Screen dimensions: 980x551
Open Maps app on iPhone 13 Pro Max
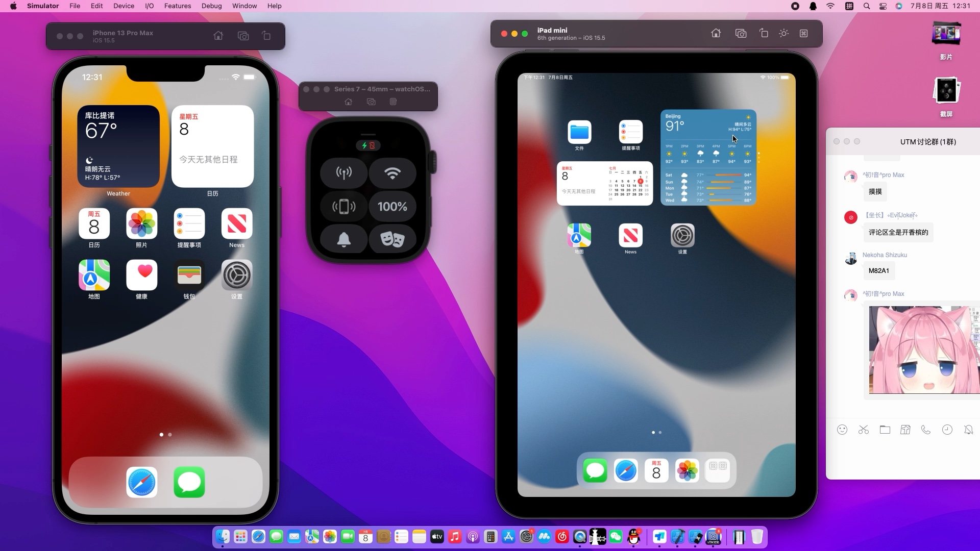point(94,274)
